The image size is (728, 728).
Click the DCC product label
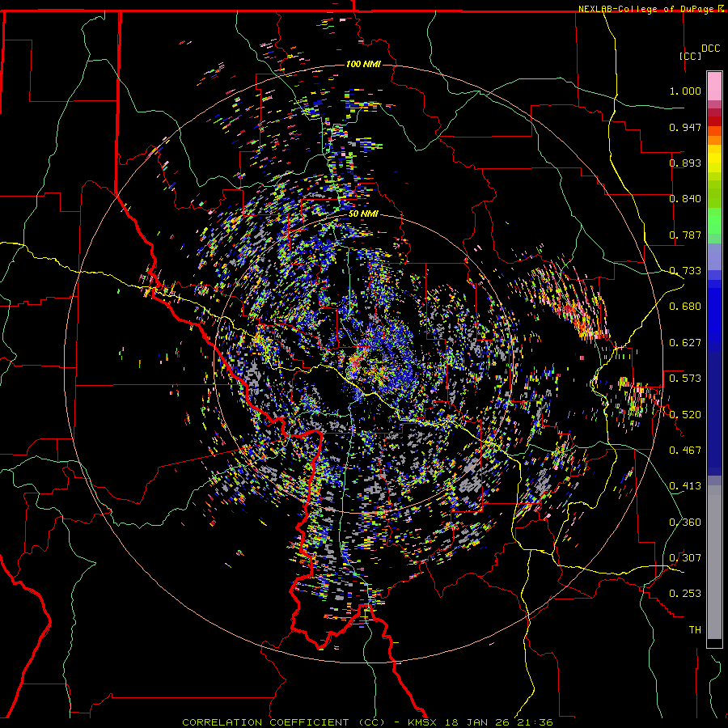click(710, 49)
